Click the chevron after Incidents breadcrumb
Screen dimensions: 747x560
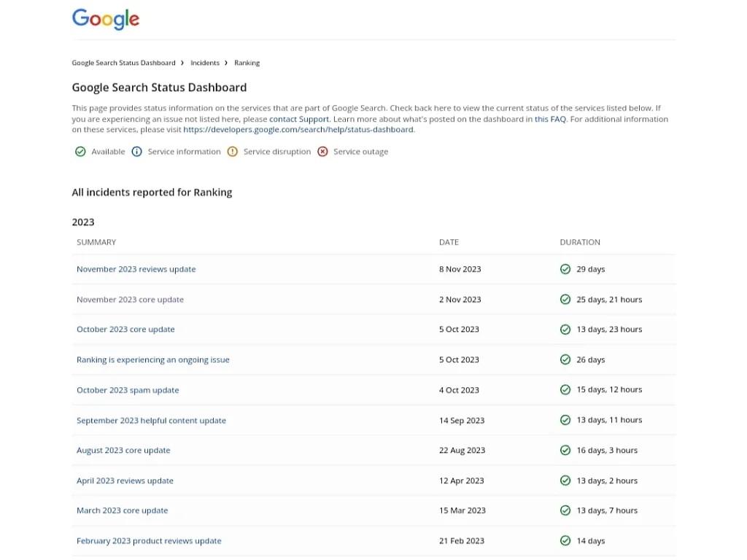click(x=226, y=63)
